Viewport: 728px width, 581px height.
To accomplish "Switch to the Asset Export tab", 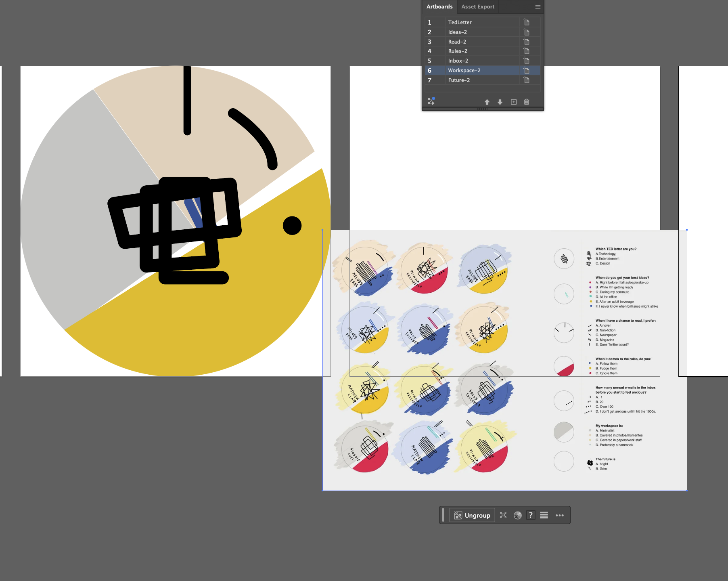I will [x=477, y=7].
